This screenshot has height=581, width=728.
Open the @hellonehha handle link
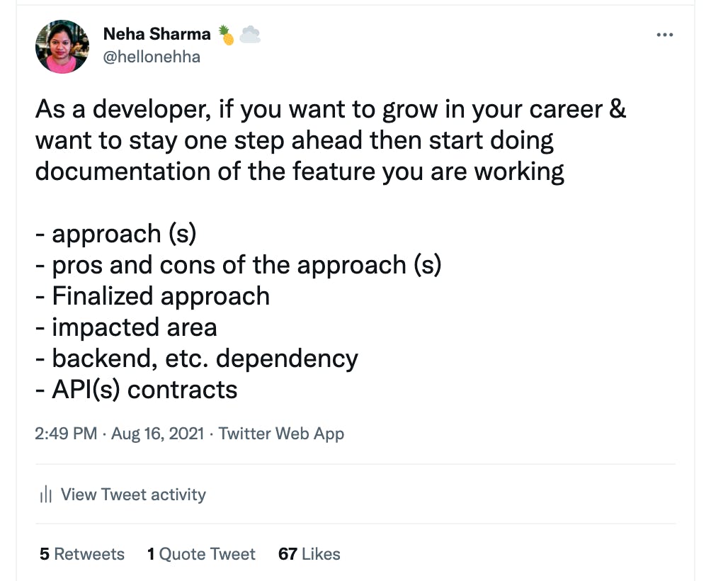(152, 57)
